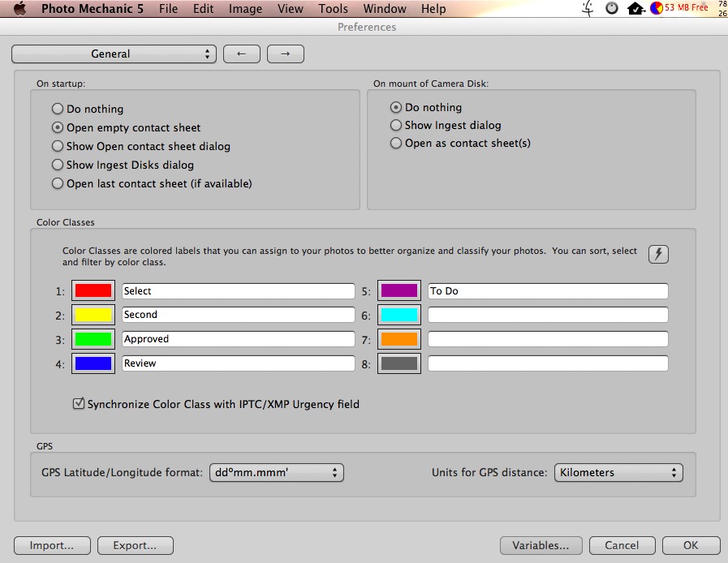This screenshot has width=728, height=563.
Task: Open the Image menu
Action: click(x=245, y=9)
